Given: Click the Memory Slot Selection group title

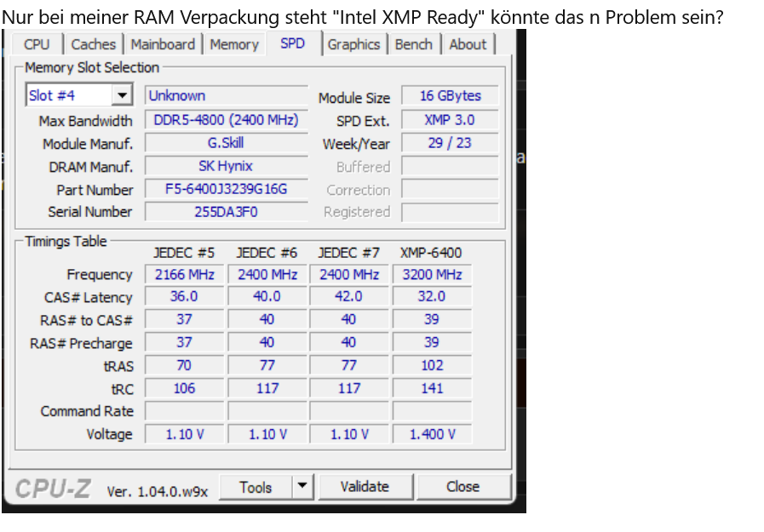Looking at the screenshot, I should (x=92, y=67).
